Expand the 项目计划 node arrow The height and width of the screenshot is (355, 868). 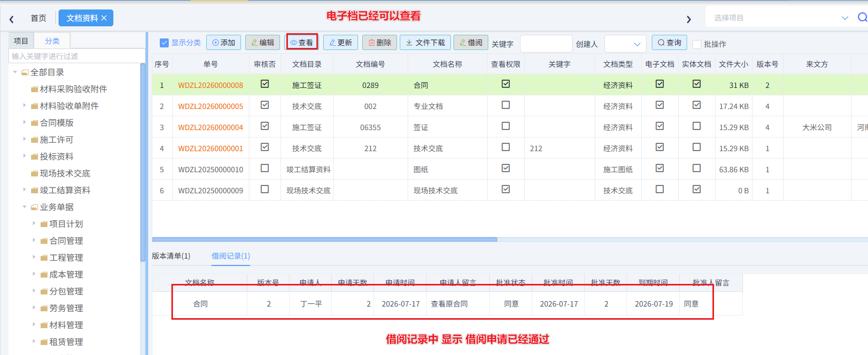pos(34,223)
